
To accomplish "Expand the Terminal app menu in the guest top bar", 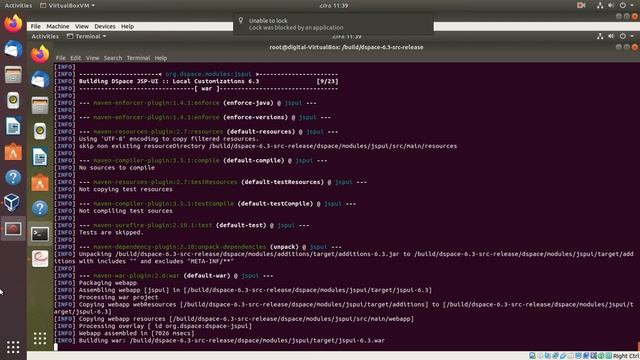I will [86, 36].
